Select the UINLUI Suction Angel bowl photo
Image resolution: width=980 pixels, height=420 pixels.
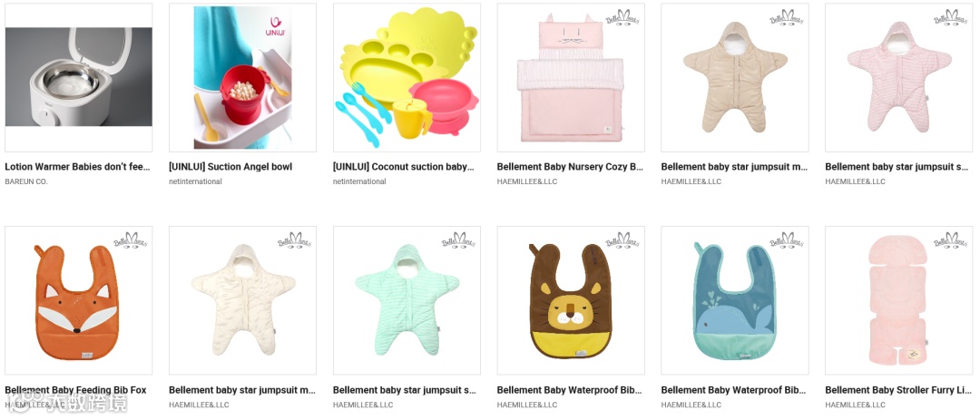pos(242,77)
